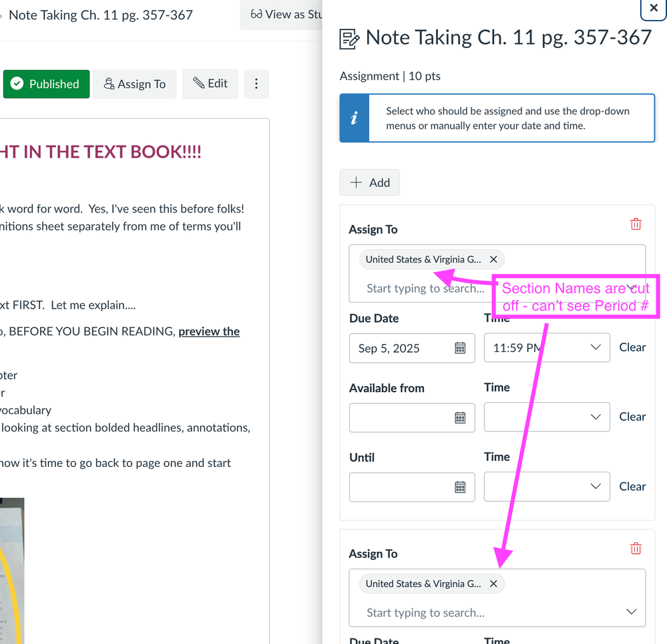Image resolution: width=667 pixels, height=644 pixels.
Task: Click the Until date input field
Action: (x=401, y=487)
